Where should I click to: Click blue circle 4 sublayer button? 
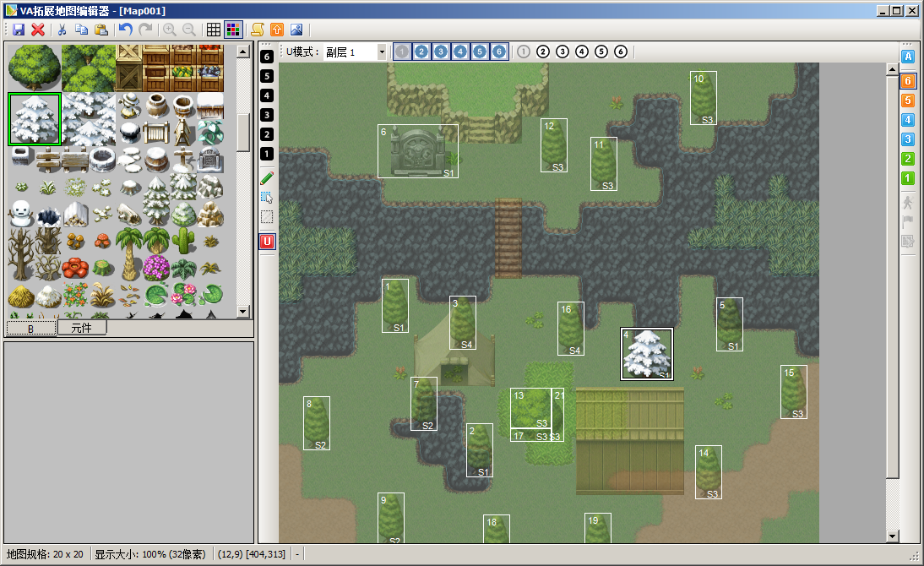pyautogui.click(x=460, y=52)
